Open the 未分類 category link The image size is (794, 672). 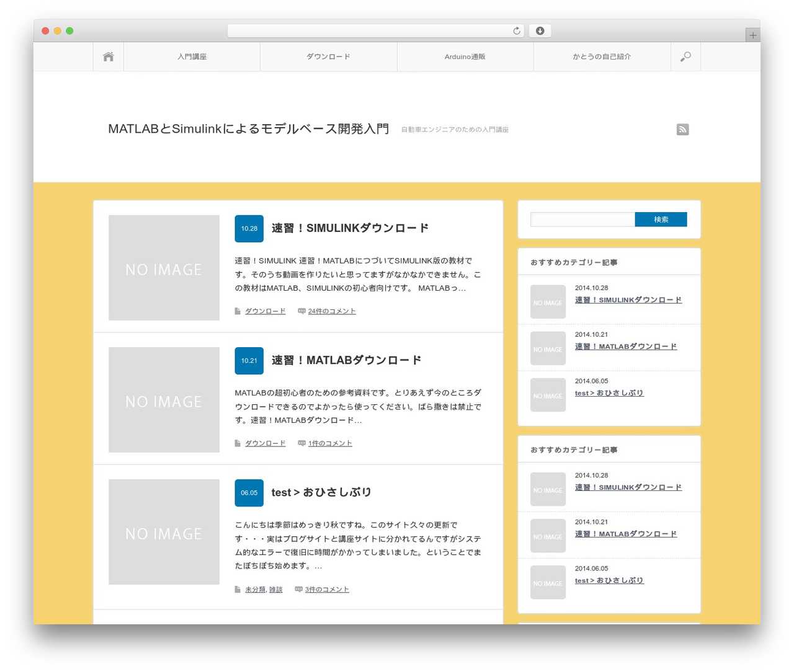[x=255, y=590]
